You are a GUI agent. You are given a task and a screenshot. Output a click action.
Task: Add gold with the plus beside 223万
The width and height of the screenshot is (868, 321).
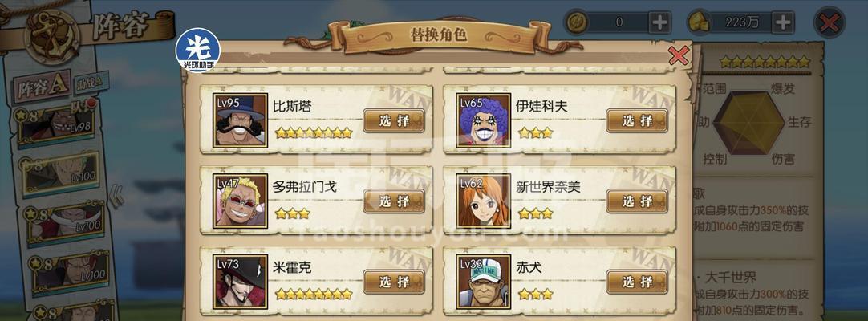783,22
